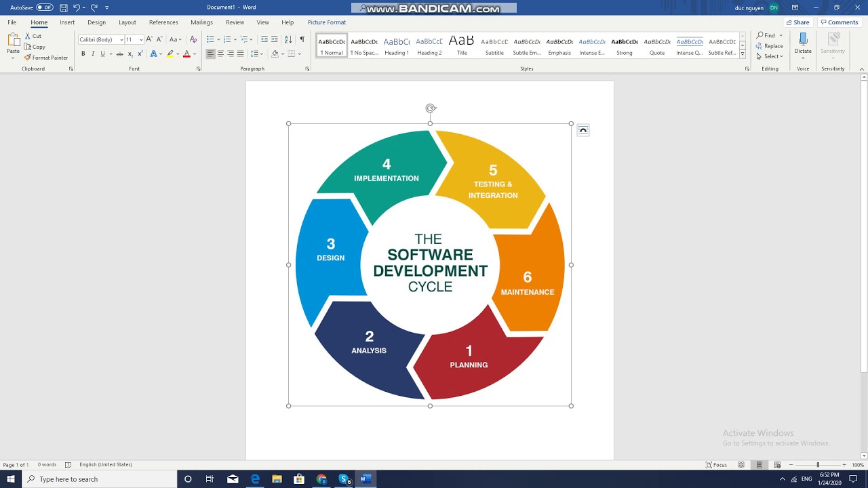This screenshot has width=868, height=488.
Task: Click the Copy button
Action: (35, 47)
